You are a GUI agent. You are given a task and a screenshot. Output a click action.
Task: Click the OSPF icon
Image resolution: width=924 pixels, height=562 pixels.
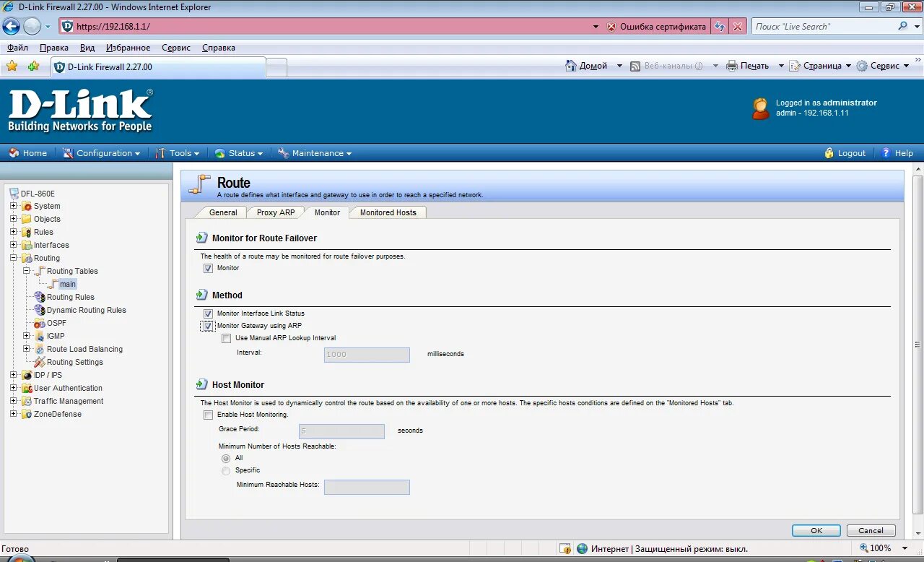(x=40, y=323)
